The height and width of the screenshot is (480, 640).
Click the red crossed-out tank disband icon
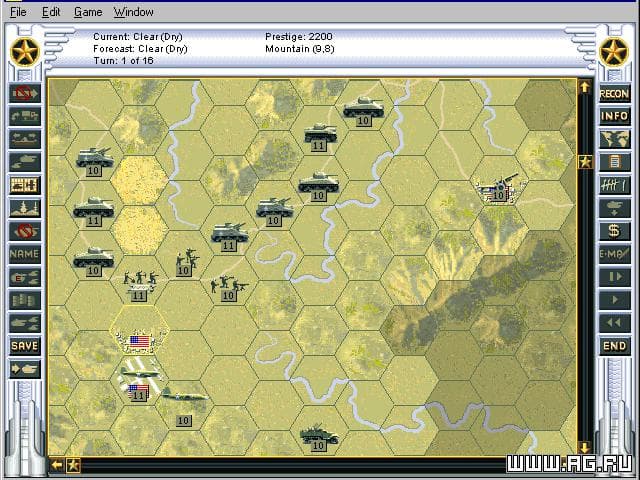pyautogui.click(x=24, y=231)
